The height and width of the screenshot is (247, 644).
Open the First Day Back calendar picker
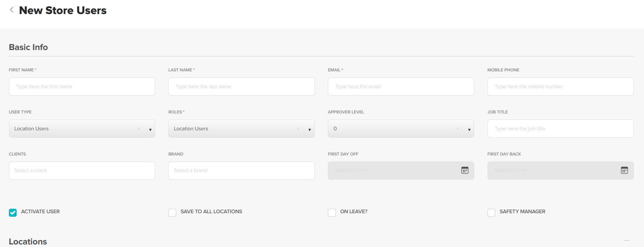[x=624, y=171]
